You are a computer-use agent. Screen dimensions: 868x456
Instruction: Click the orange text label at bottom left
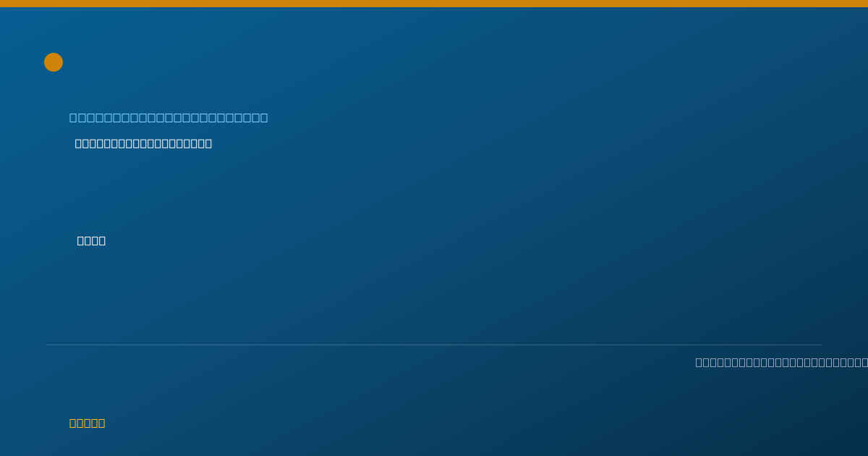87,423
